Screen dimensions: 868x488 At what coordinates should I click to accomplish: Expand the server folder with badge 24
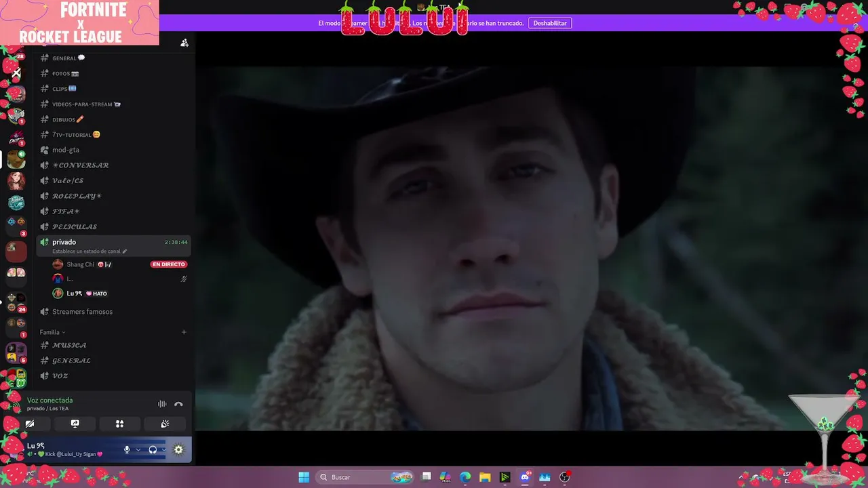coord(16,303)
